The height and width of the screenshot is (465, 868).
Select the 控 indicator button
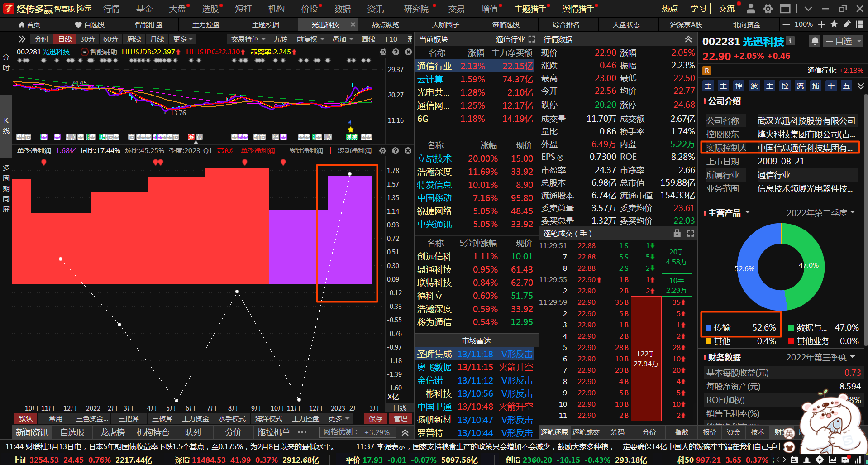(785, 86)
